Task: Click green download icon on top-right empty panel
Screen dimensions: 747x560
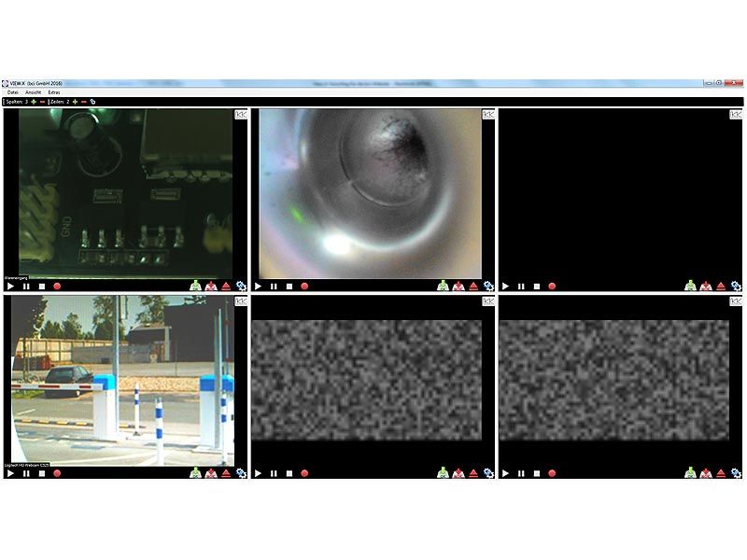Action: [x=689, y=287]
